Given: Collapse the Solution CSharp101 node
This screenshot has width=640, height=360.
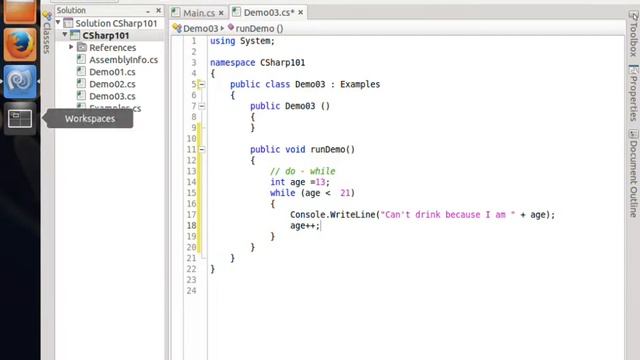Looking at the screenshot, I should tap(58, 22).
